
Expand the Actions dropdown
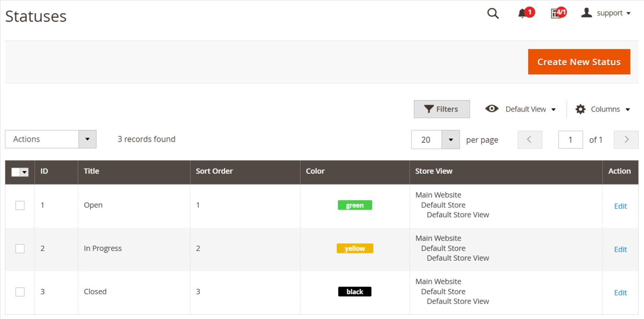[87, 139]
